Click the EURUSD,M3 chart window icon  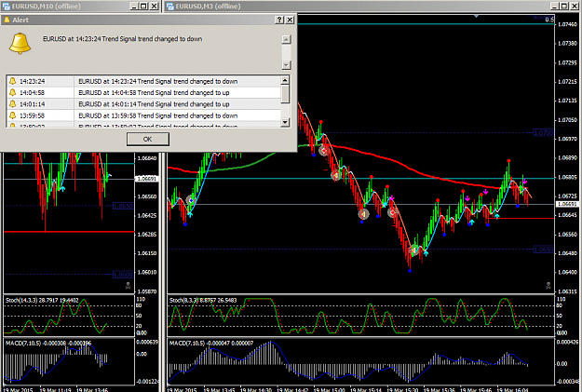click(170, 6)
